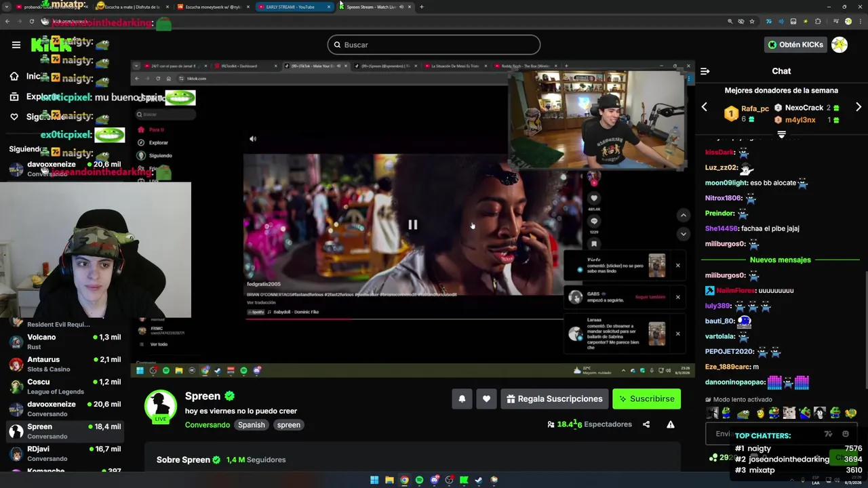
Task: Select the Spanish language tag
Action: pyautogui.click(x=251, y=425)
